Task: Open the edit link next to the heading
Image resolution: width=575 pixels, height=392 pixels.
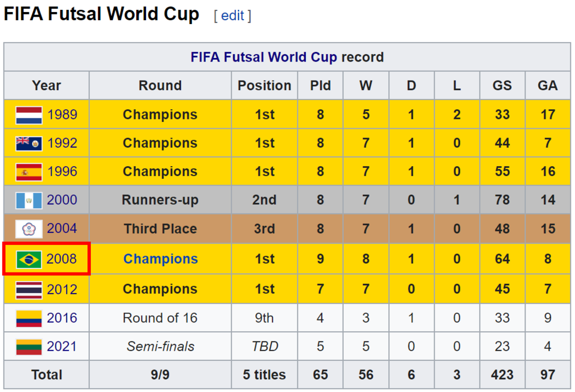Action: pyautogui.click(x=232, y=16)
